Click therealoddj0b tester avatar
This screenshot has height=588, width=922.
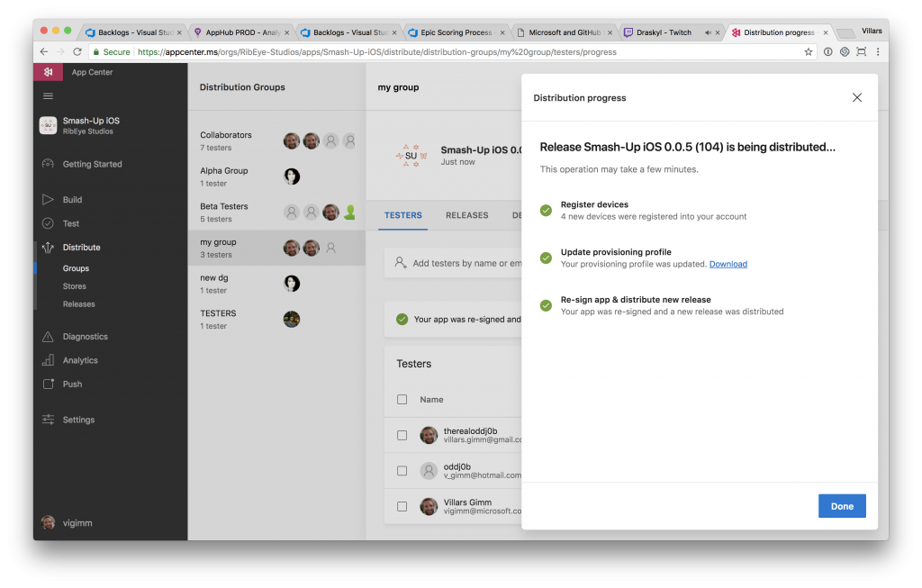429,435
